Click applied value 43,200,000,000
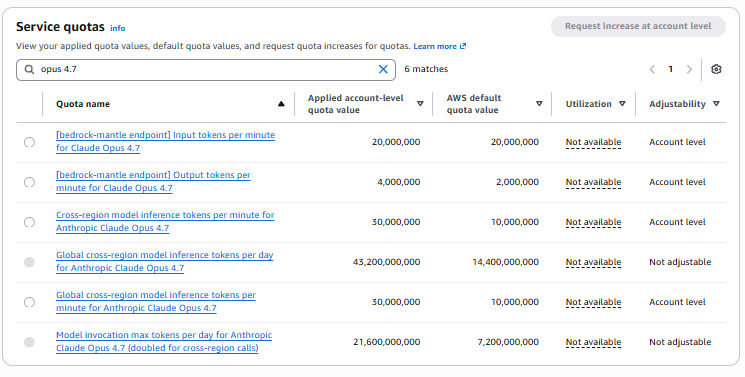Image resolution: width=745 pixels, height=377 pixels. tap(386, 262)
